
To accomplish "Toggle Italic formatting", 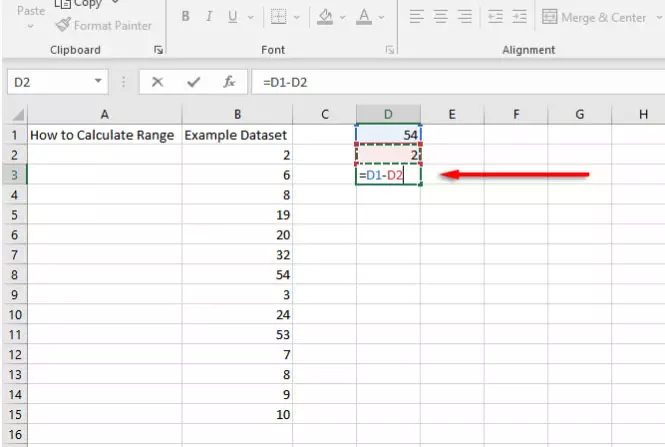I will coord(209,17).
